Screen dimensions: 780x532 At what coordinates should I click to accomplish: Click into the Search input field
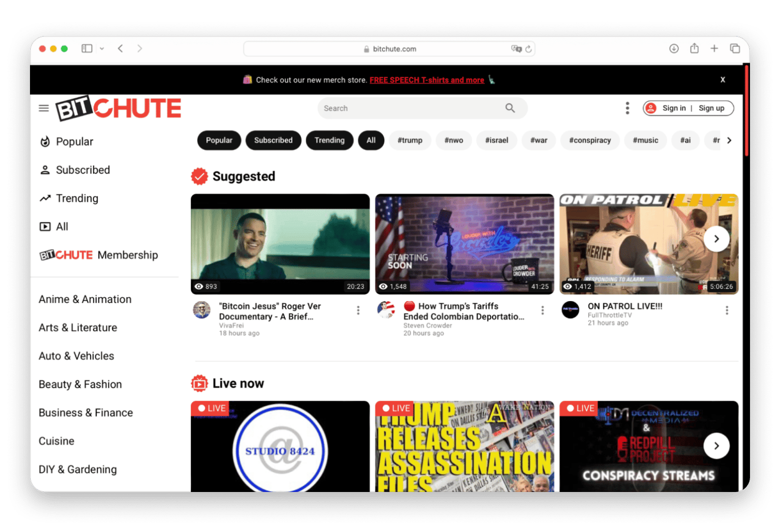[x=410, y=108]
